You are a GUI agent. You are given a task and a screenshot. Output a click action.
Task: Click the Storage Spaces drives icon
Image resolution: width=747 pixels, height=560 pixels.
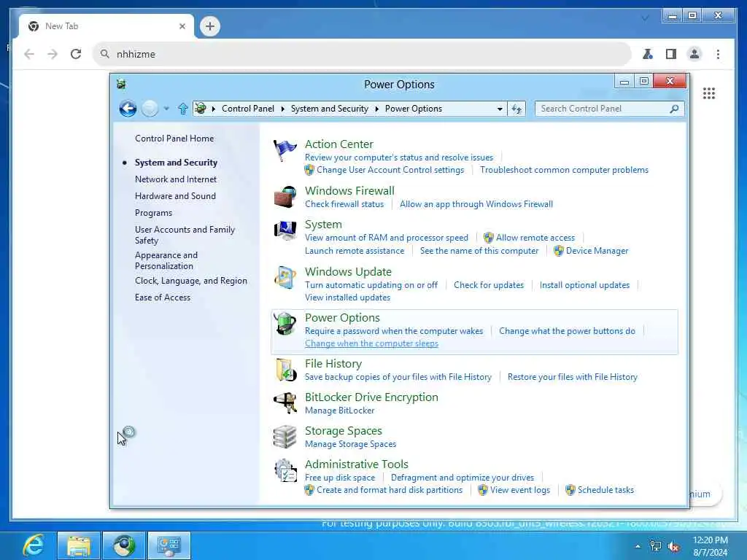pyautogui.click(x=285, y=437)
